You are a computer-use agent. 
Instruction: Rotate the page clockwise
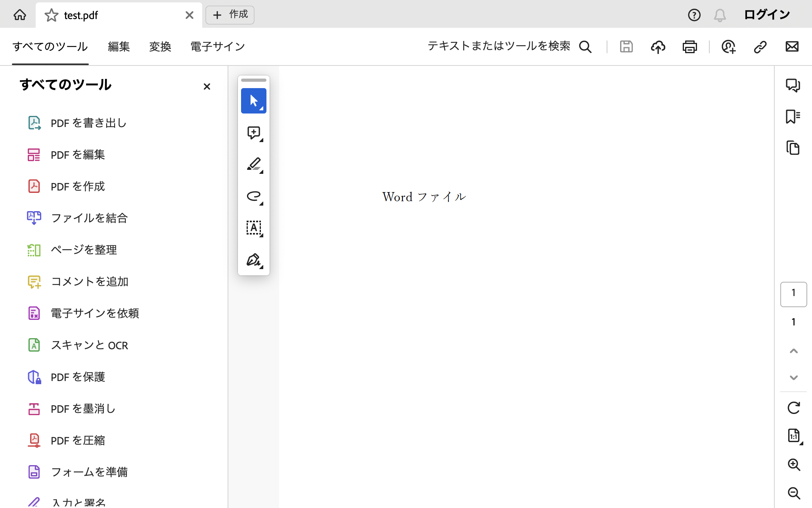(x=793, y=408)
